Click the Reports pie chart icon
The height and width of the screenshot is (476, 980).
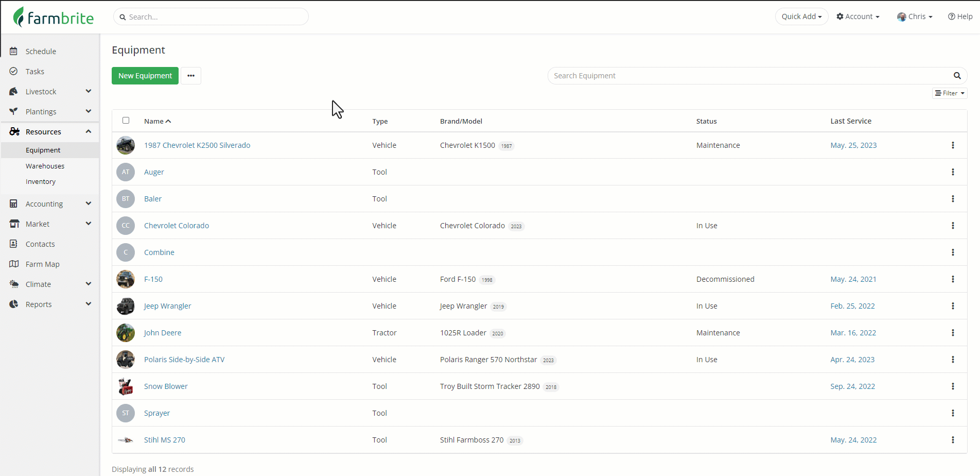[14, 304]
